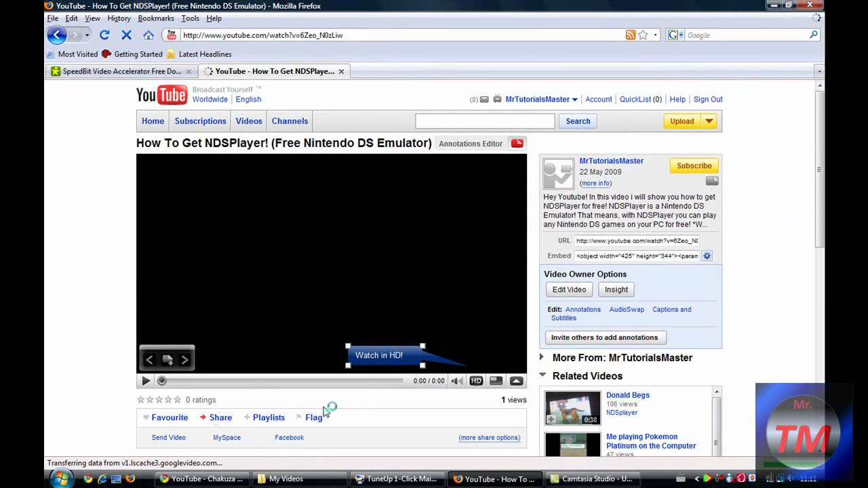Add a new annotation with plus icon

tap(167, 360)
